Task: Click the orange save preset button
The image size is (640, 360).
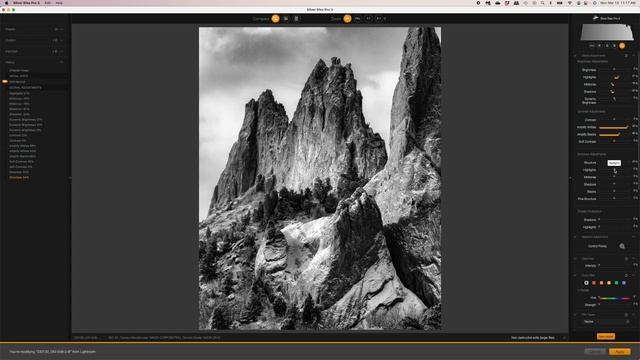Action: (606, 336)
